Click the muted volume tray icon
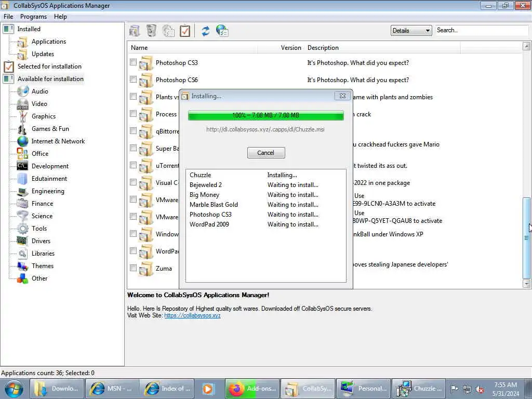 click(x=480, y=390)
